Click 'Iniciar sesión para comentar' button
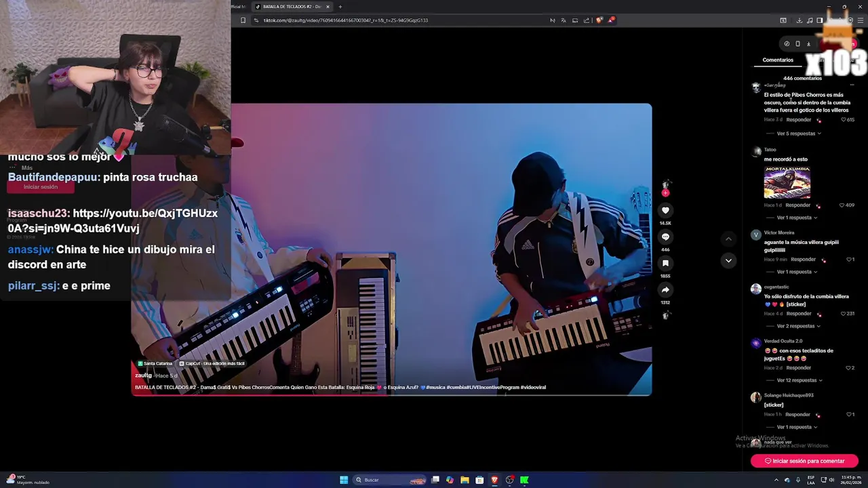 click(x=804, y=461)
